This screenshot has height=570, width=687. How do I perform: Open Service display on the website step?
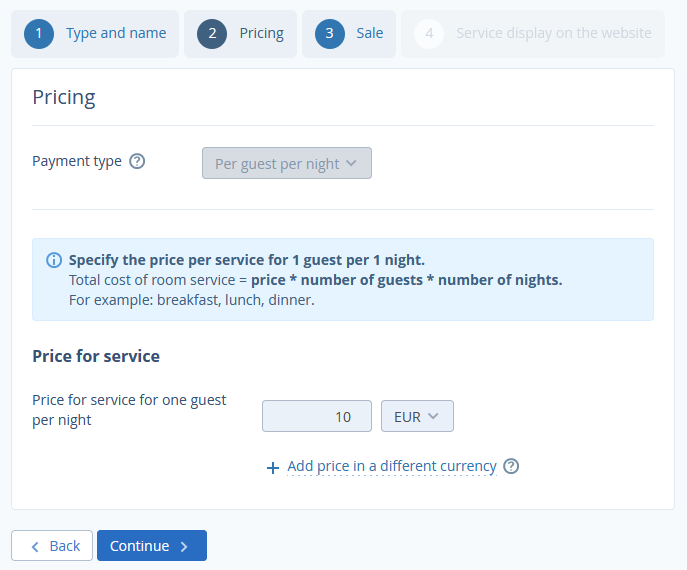533,34
